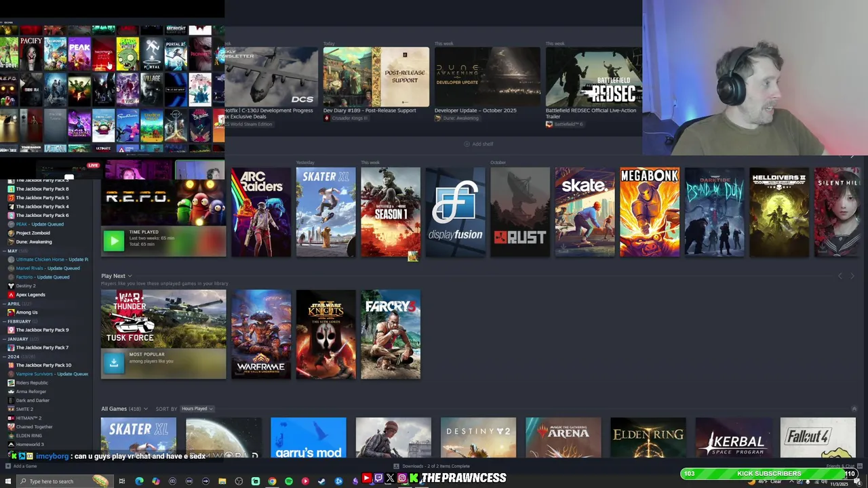This screenshot has height=488, width=868.
Task: Open Destiny 2 tile in All Games
Action: [x=478, y=439]
